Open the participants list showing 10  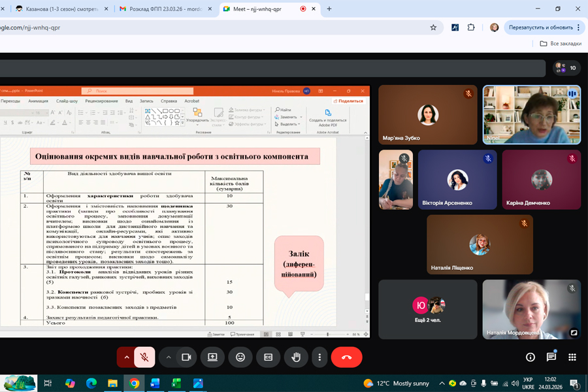pos(566,68)
